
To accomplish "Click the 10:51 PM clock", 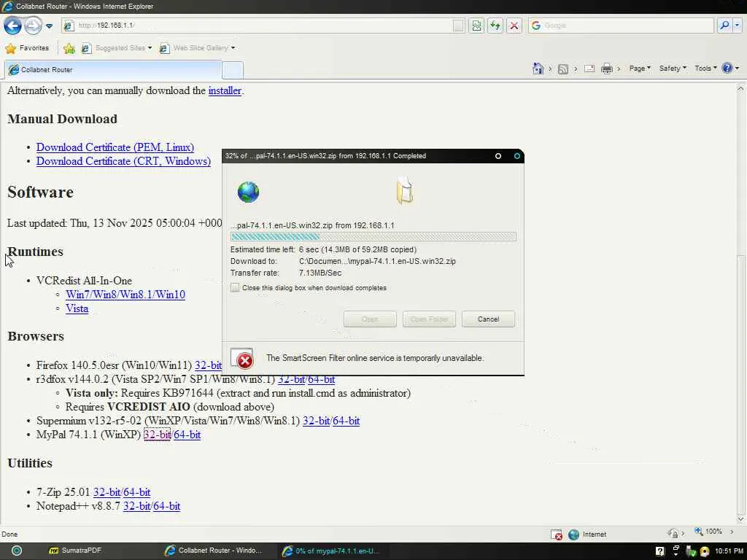I will (x=729, y=551).
